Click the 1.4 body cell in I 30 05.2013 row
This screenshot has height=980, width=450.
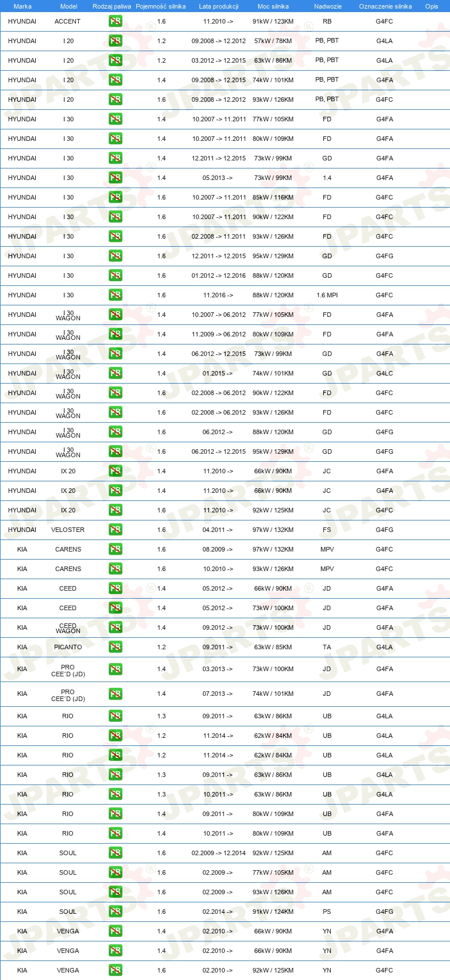(x=327, y=178)
